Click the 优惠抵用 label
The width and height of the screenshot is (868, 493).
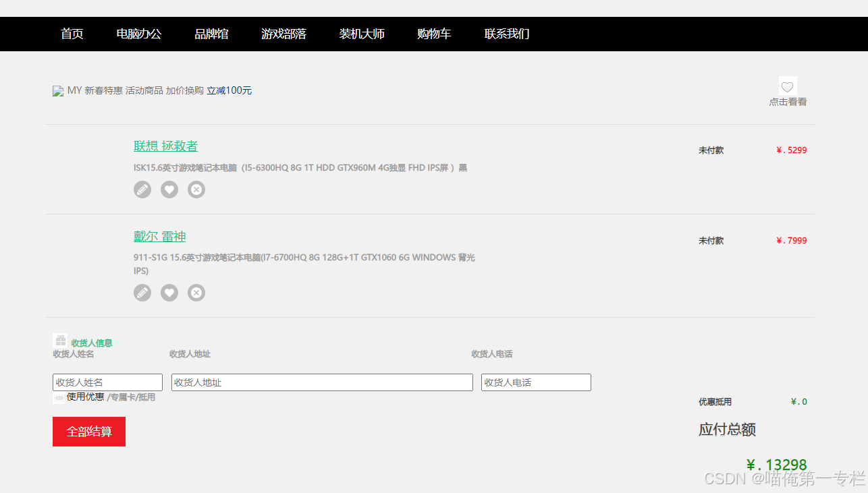coord(715,402)
